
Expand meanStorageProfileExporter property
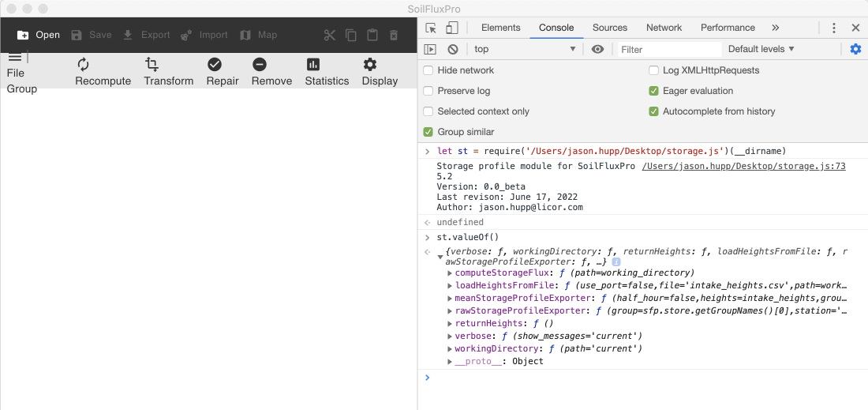[450, 298]
